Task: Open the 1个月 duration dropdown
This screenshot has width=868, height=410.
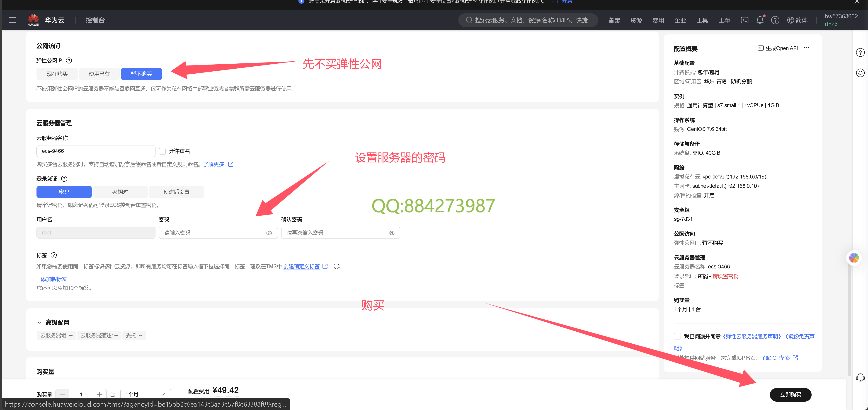Action: [x=145, y=394]
